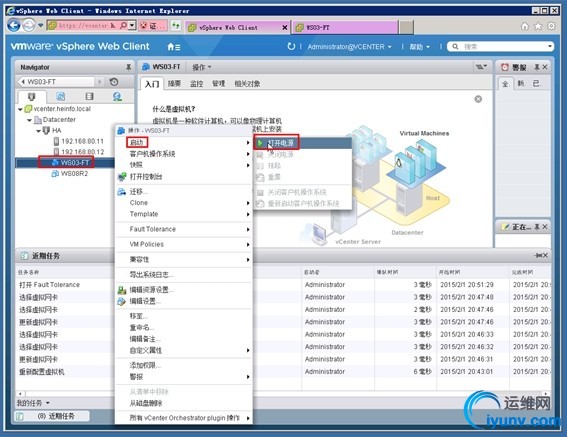Open the My Tasks dropdown
The width and height of the screenshot is (567, 437).
tap(33, 403)
